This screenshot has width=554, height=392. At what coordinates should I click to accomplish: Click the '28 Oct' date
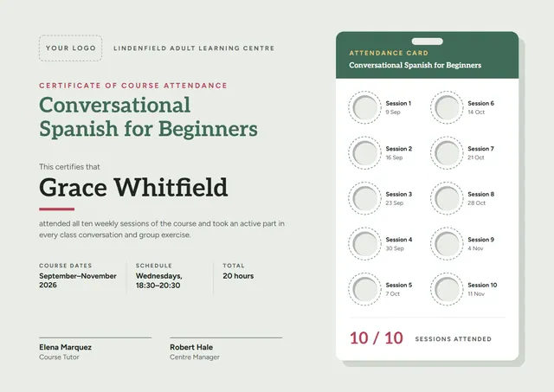(x=477, y=203)
